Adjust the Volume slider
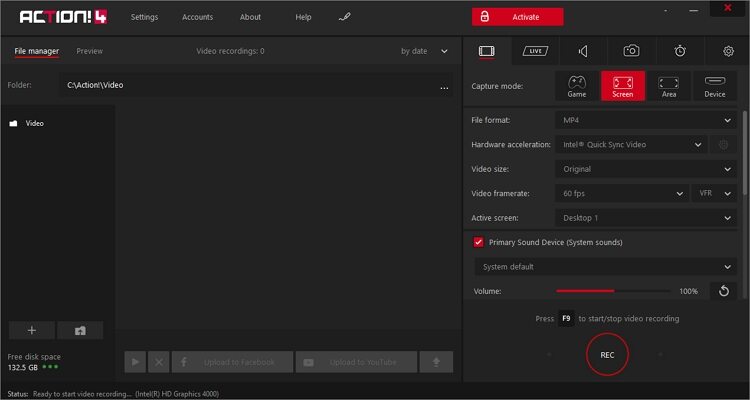 point(613,291)
